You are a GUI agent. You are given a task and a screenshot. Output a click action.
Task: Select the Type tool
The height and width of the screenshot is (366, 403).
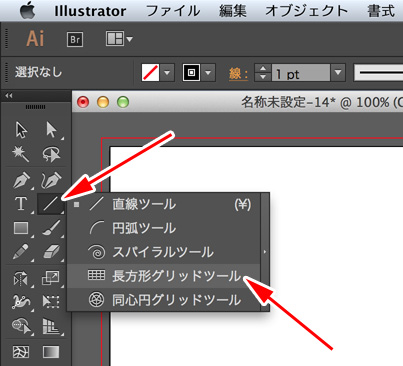pos(21,204)
